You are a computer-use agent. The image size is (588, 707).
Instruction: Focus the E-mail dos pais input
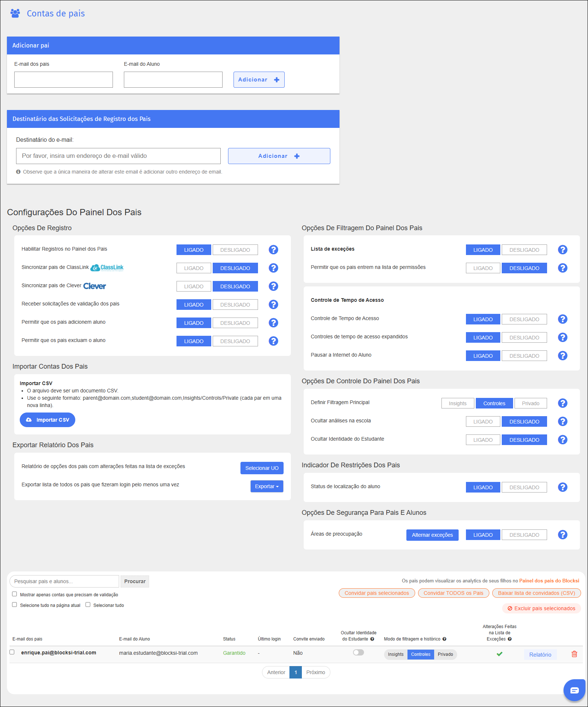pos(64,80)
